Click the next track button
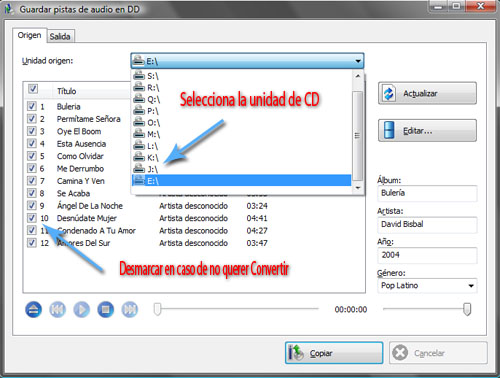This screenshot has width=500, height=378. 130,310
